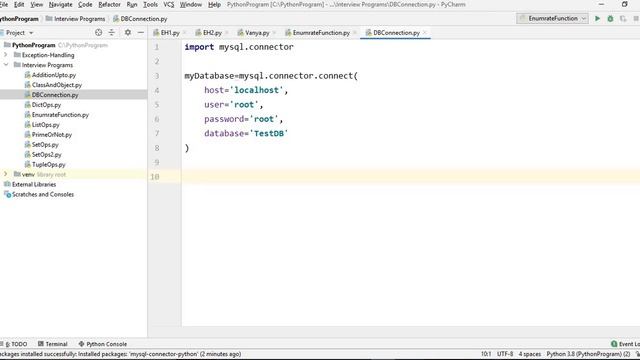The image size is (640, 360).
Task: Open the Help menu
Action: tap(214, 4)
